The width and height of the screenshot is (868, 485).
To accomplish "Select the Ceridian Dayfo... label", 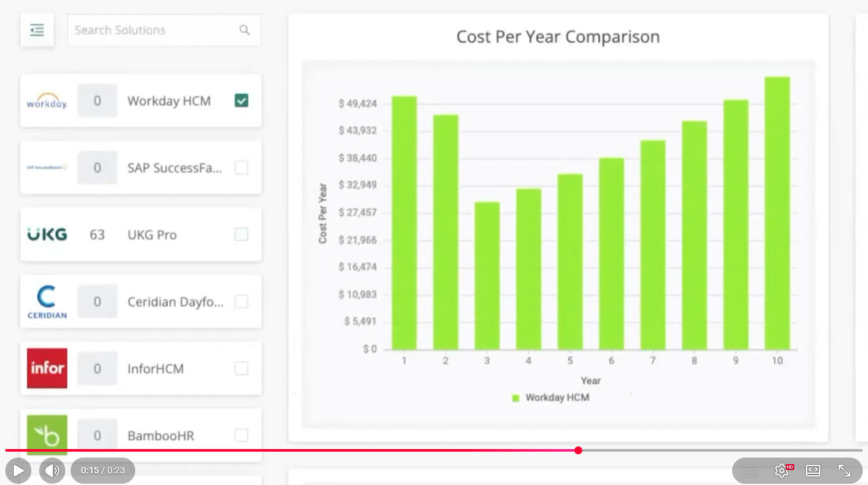I will 175,302.
